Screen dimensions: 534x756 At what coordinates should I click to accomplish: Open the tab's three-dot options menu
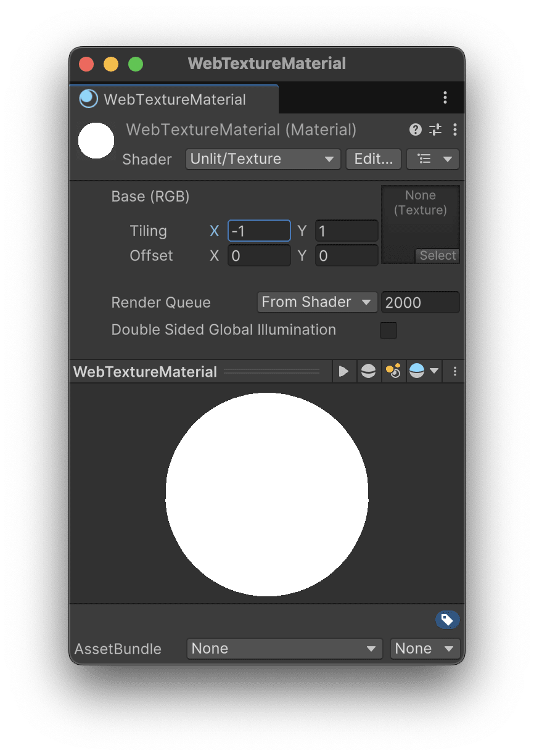click(x=445, y=97)
